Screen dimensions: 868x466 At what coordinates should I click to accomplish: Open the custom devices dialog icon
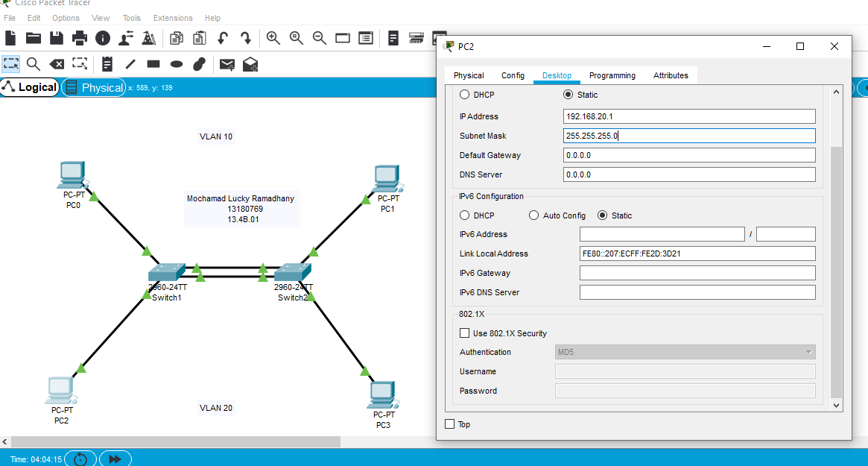point(366,38)
